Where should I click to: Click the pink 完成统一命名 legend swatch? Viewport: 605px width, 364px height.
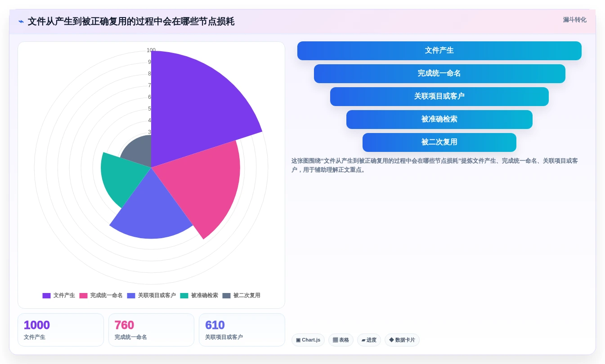click(x=83, y=296)
